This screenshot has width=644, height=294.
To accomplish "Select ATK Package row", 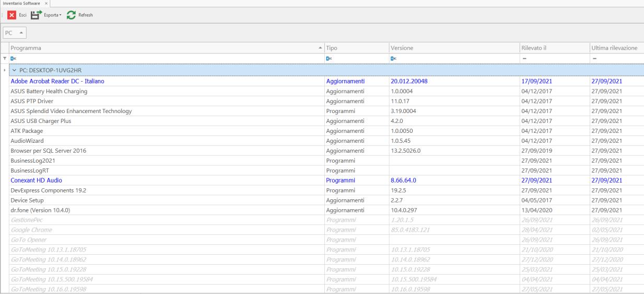I will [326, 131].
